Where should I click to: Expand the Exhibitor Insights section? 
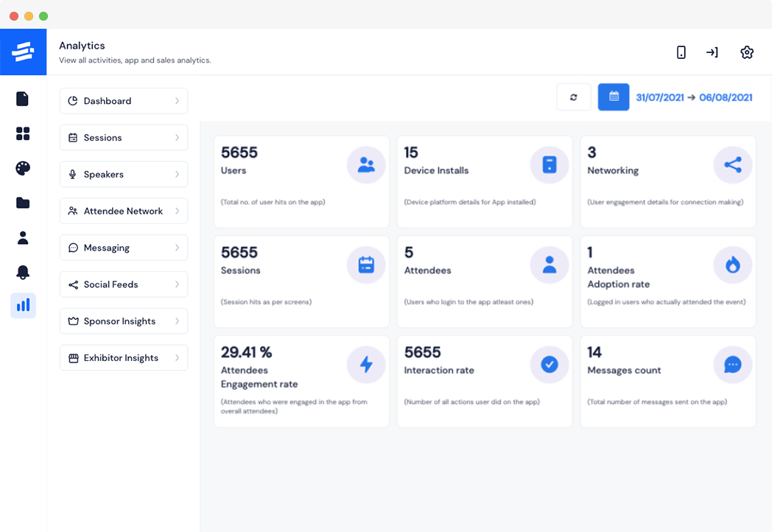coord(123,357)
